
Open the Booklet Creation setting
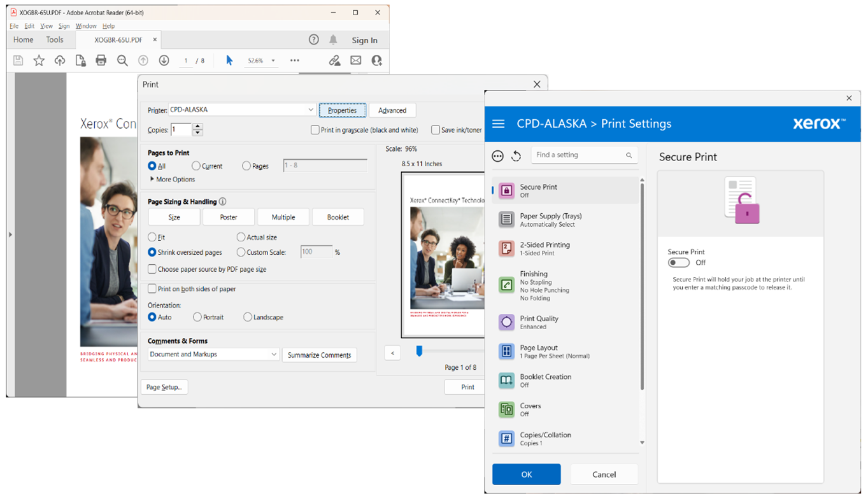pyautogui.click(x=566, y=380)
